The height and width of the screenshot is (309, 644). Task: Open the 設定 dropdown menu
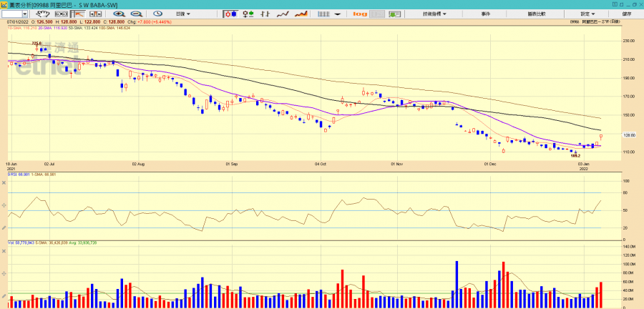click(586, 14)
